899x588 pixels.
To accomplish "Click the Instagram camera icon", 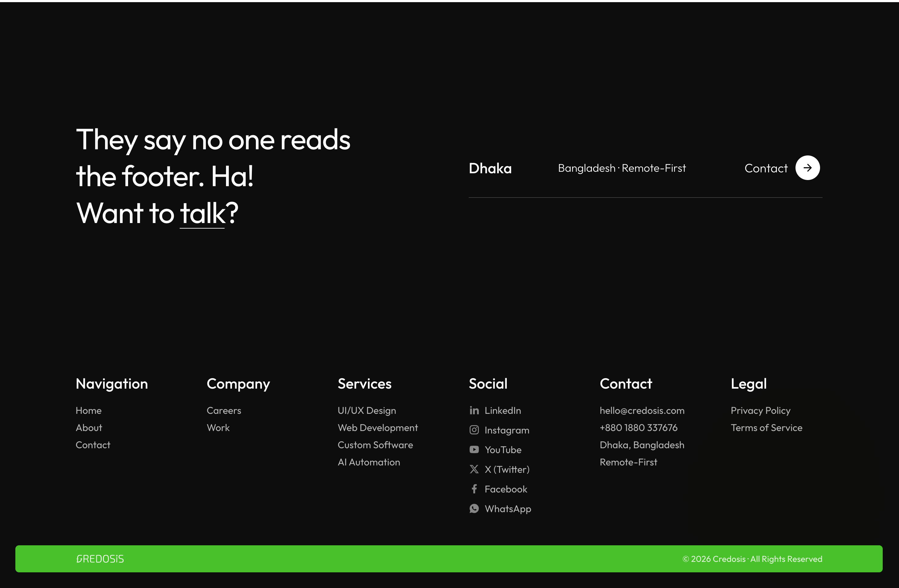I will (x=474, y=430).
